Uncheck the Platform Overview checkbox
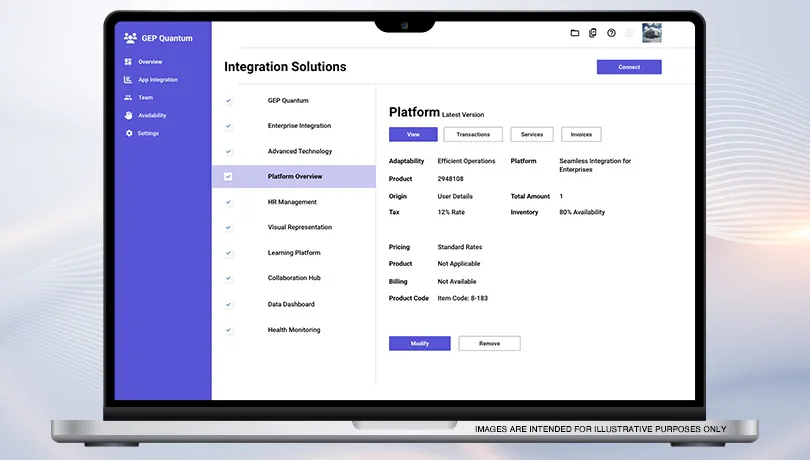The image size is (810, 460). point(228,177)
